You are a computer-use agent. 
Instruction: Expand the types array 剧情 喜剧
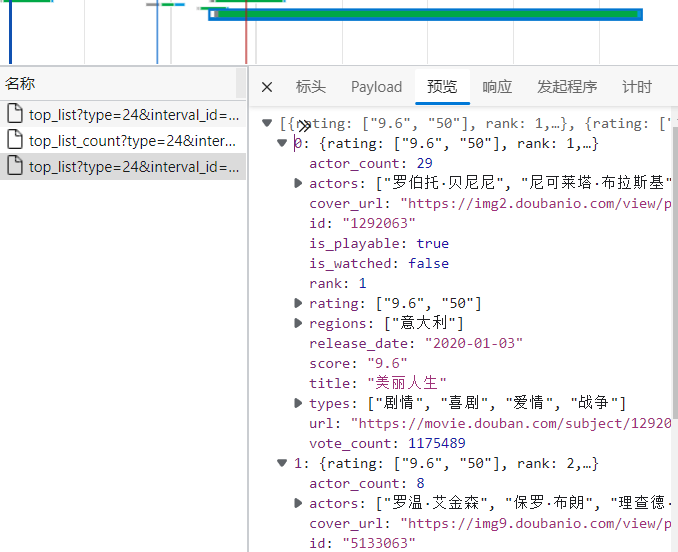(297, 403)
